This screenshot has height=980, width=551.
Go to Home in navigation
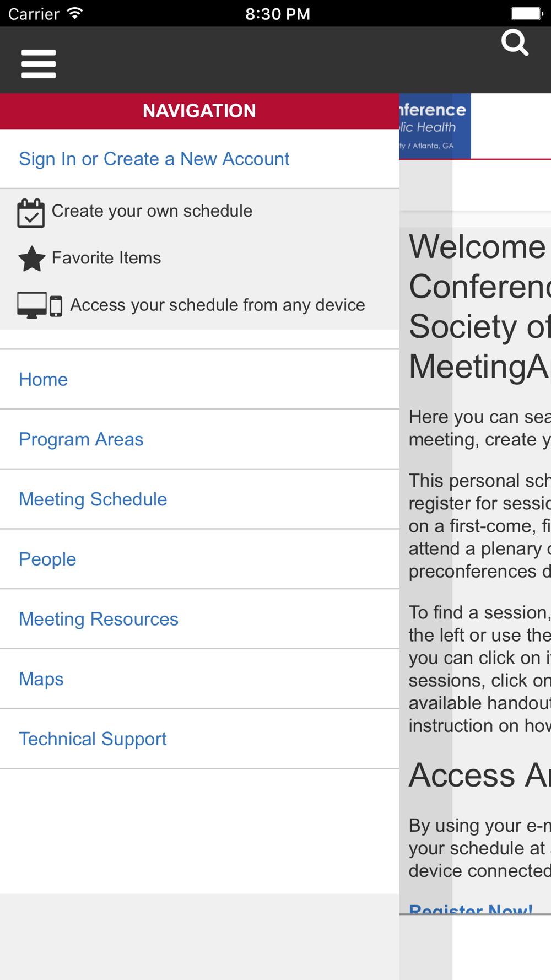pyautogui.click(x=44, y=379)
